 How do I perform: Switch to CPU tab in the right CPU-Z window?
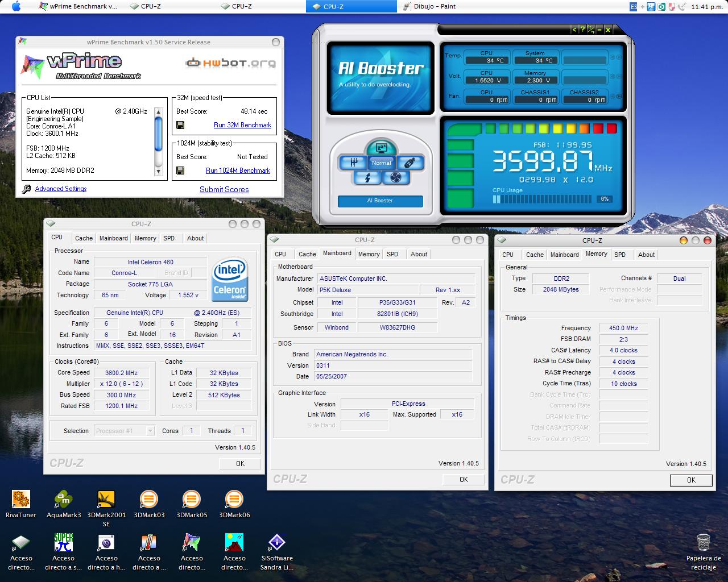(508, 255)
